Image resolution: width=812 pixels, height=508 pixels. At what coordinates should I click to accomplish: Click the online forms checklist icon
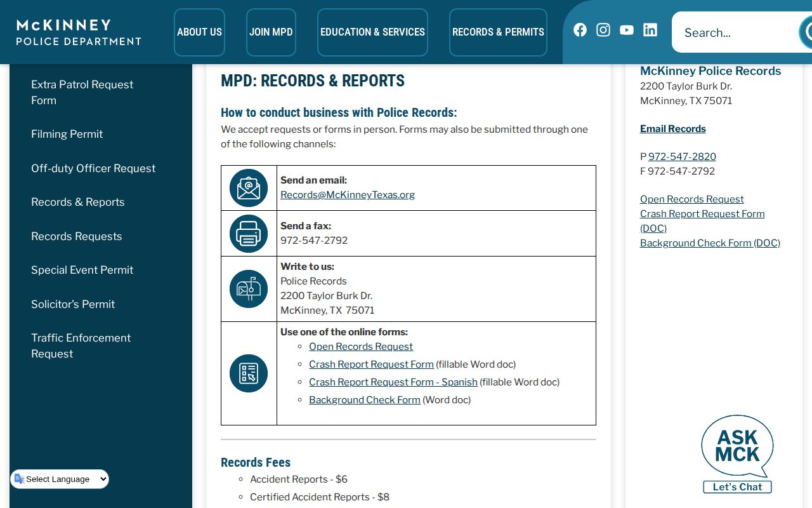(249, 373)
